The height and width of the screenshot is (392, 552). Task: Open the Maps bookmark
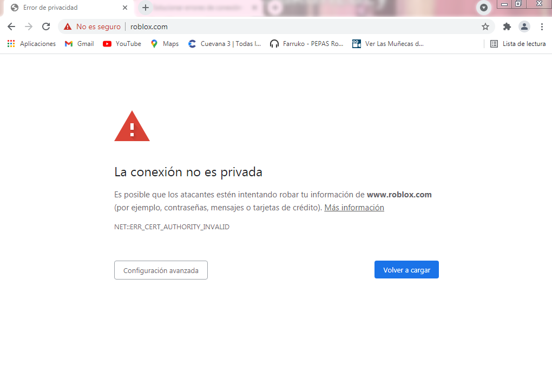(x=165, y=44)
